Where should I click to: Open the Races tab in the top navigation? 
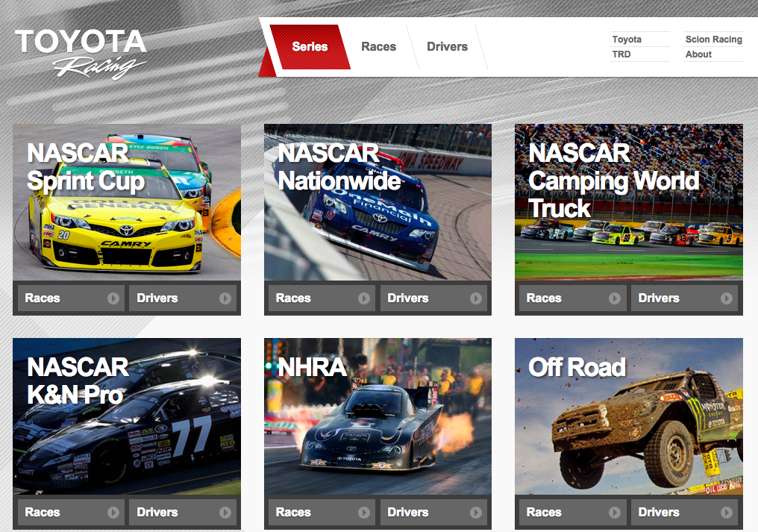(378, 46)
